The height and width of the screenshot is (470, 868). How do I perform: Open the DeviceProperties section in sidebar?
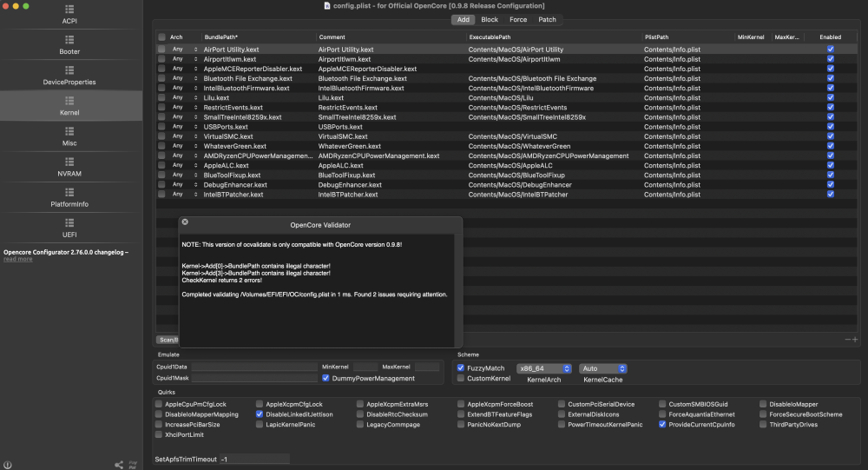pos(69,76)
